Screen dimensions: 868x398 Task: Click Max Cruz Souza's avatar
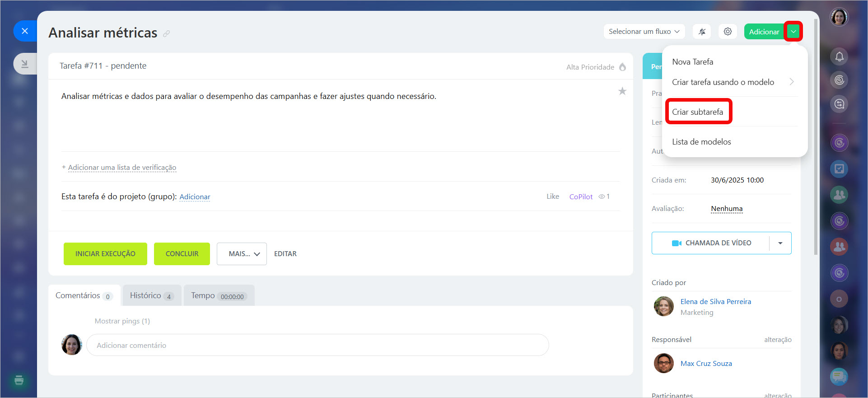pyautogui.click(x=664, y=363)
